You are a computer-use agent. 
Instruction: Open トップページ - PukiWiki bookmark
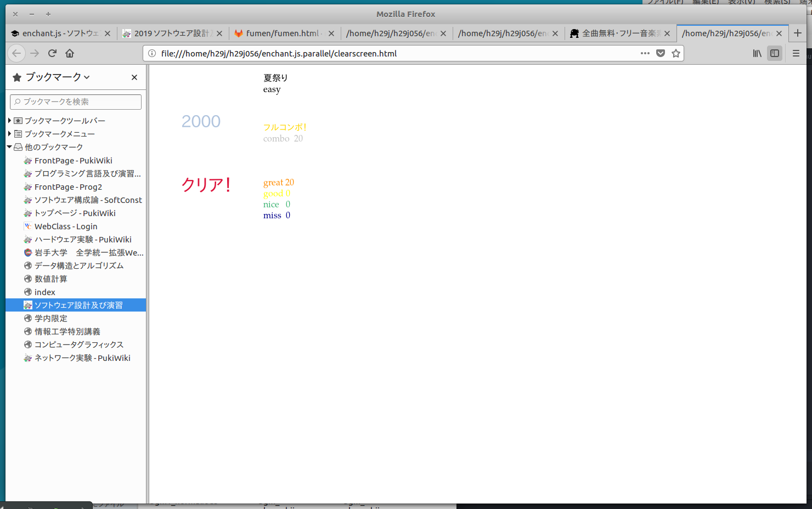click(x=75, y=213)
